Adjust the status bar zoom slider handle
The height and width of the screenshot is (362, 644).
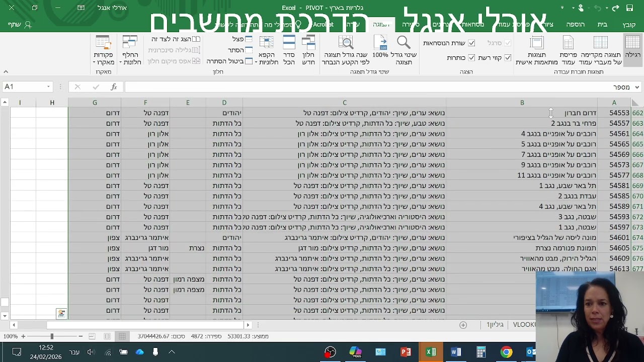[51, 336]
